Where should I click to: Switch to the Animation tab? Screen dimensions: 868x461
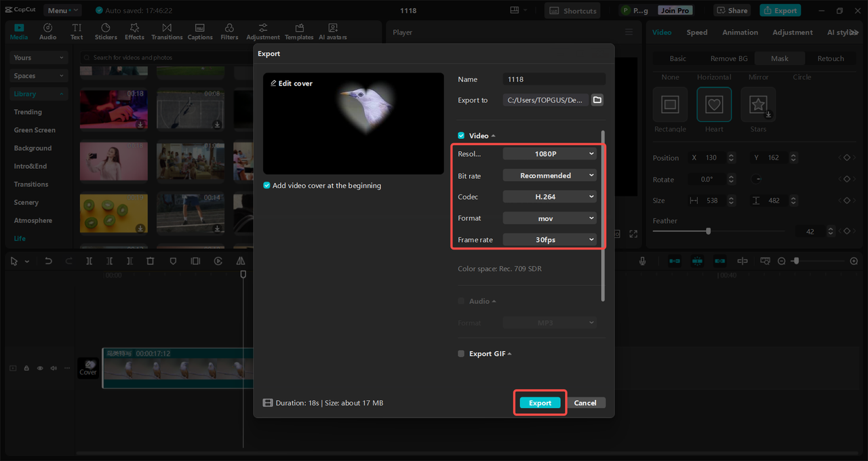pos(740,32)
